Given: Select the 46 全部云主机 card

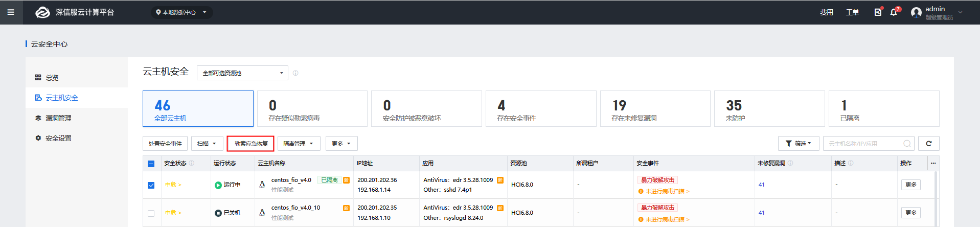Looking at the screenshot, I should [198, 109].
